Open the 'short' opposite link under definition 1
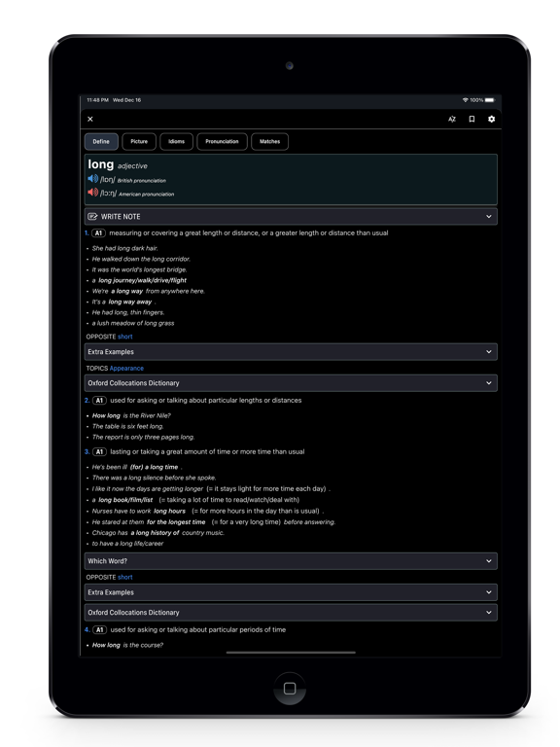 [x=125, y=337]
